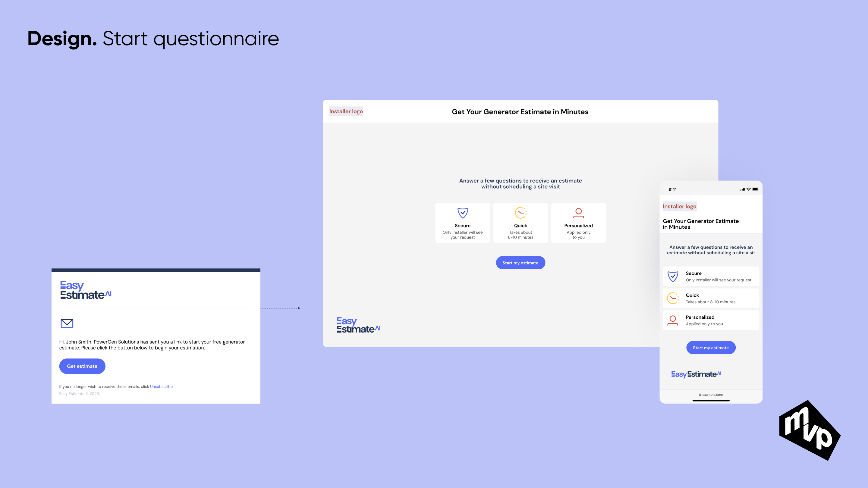The width and height of the screenshot is (868, 488).
Task: Select the desktop Personalized info card
Action: (578, 223)
